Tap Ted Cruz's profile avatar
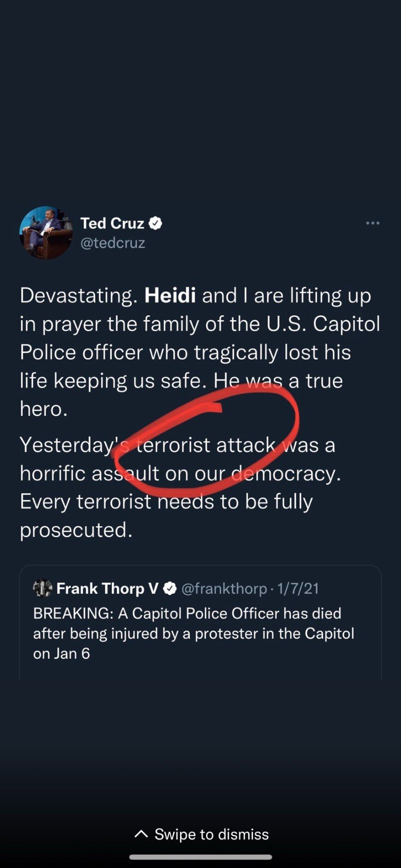The height and width of the screenshot is (868, 401). coord(46,233)
